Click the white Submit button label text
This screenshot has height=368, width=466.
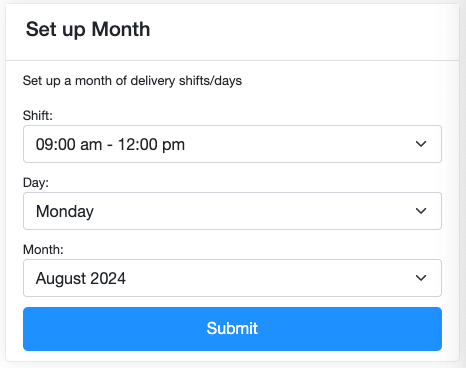coord(232,328)
